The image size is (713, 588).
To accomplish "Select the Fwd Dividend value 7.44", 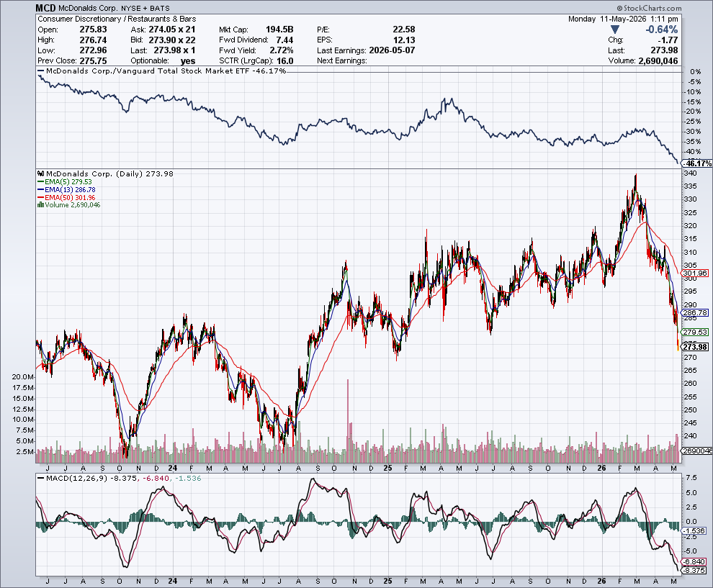I will (x=284, y=40).
